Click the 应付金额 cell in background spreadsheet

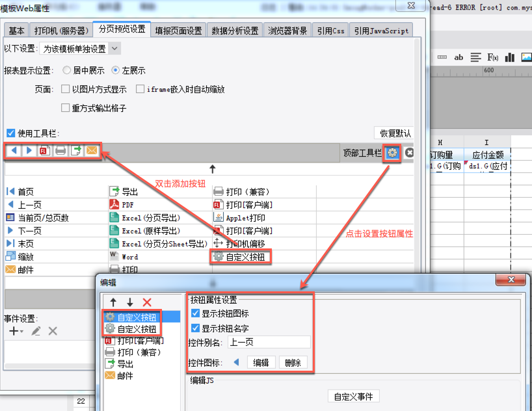(488, 155)
